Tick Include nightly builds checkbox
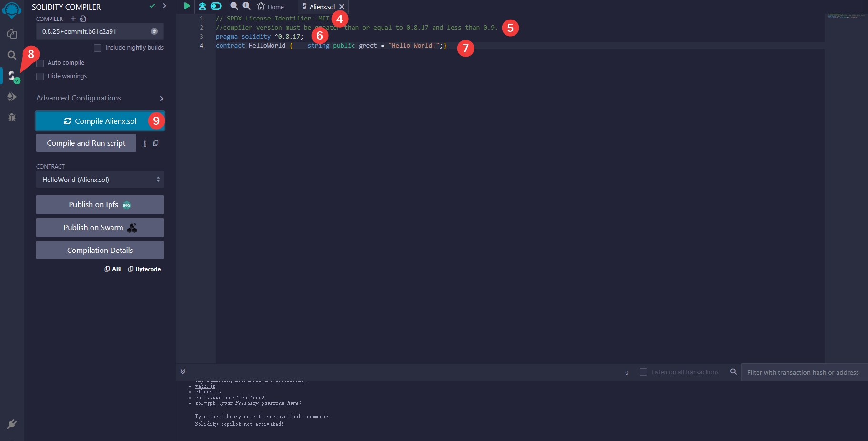The width and height of the screenshot is (868, 441). coord(98,48)
